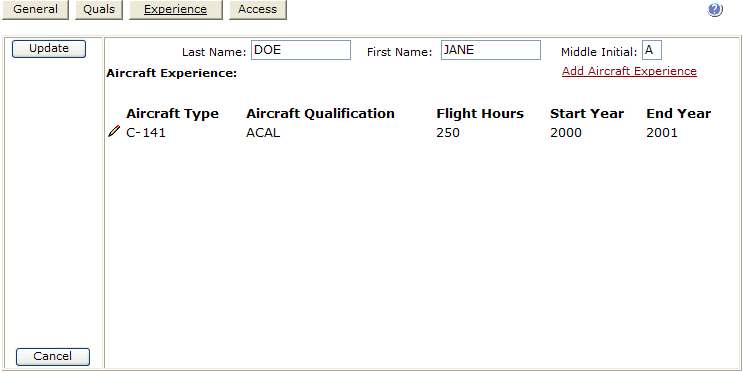This screenshot has width=743, height=372.
Task: Click the ACAL qualification cell
Action: coord(263,133)
